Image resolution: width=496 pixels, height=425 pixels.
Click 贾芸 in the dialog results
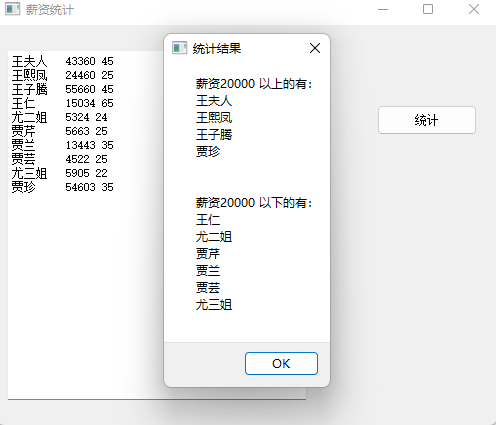coord(208,288)
